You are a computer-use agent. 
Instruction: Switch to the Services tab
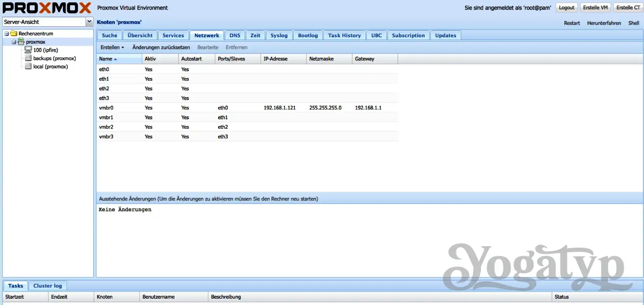173,35
